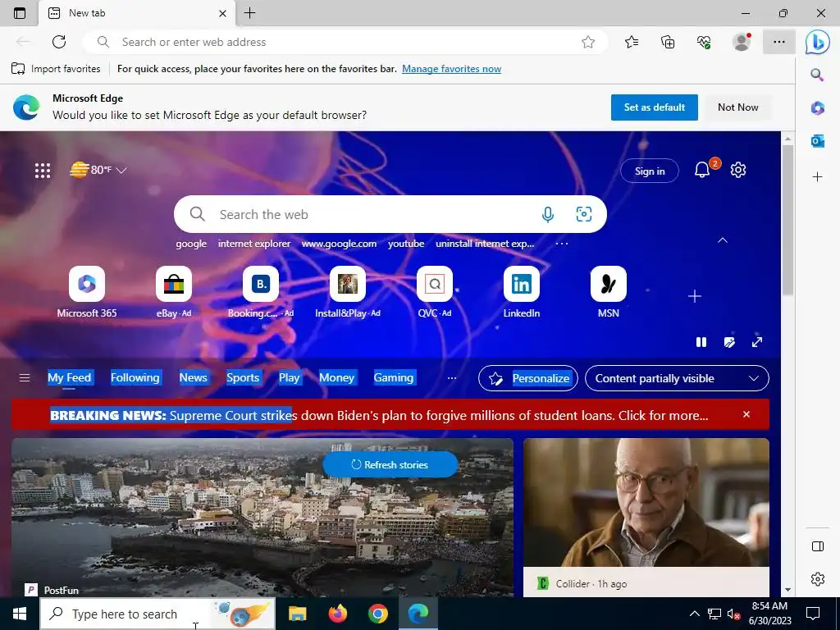
Task: Start visual search camera icon
Action: pyautogui.click(x=583, y=214)
